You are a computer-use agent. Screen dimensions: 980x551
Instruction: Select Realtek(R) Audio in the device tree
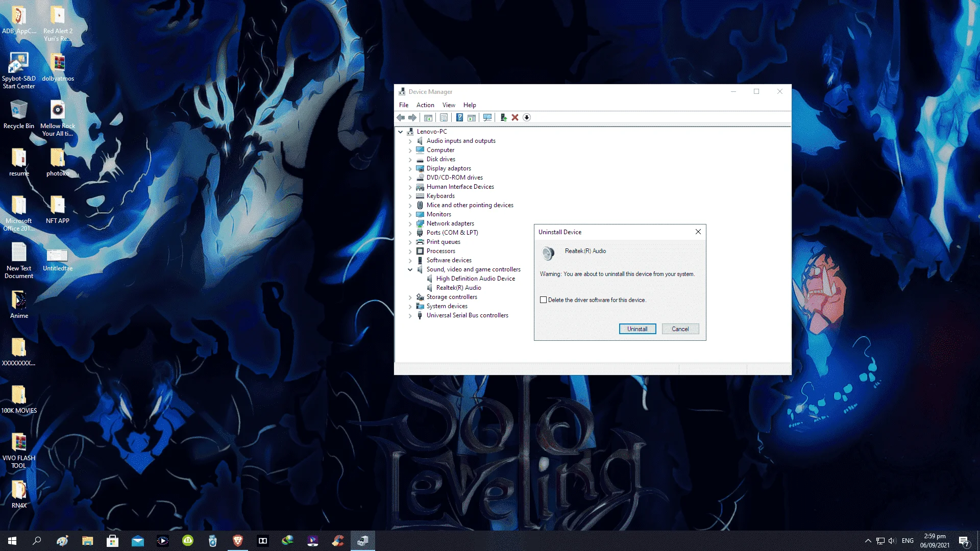pos(459,288)
